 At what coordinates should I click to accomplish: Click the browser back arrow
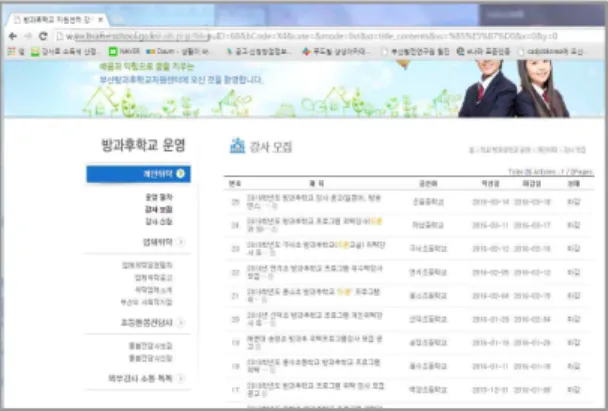(12, 36)
